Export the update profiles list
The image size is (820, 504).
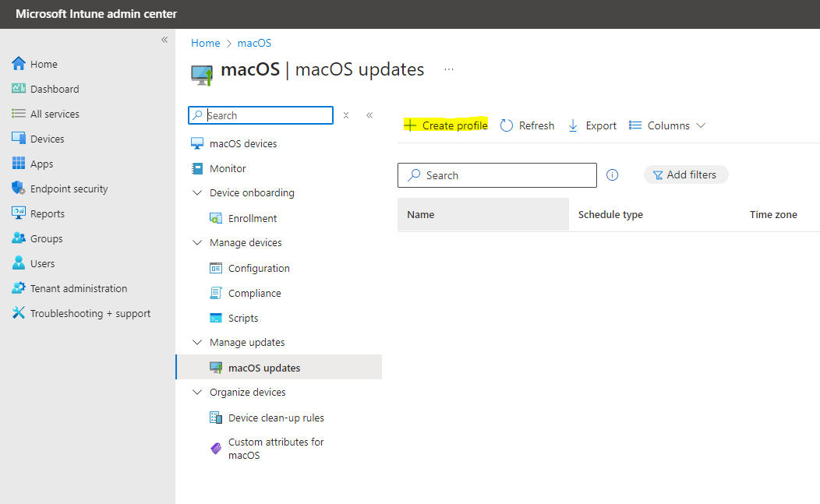(592, 125)
